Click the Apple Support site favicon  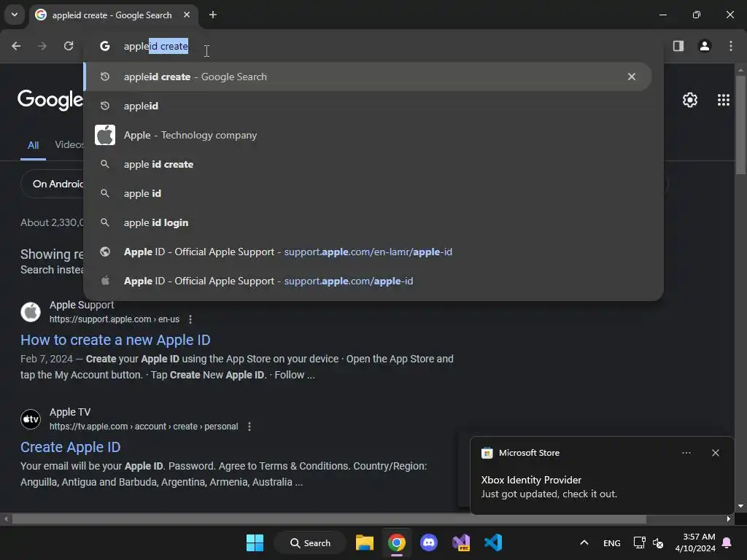(x=31, y=312)
